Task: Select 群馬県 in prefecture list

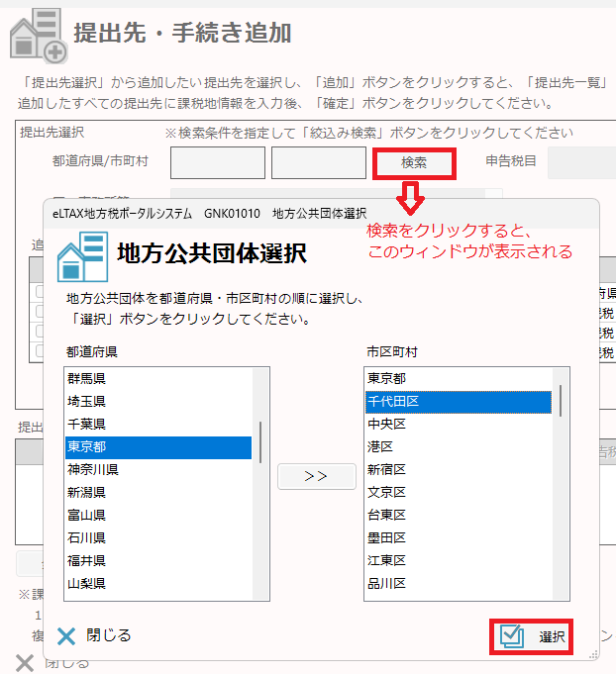Action: pyautogui.click(x=158, y=379)
